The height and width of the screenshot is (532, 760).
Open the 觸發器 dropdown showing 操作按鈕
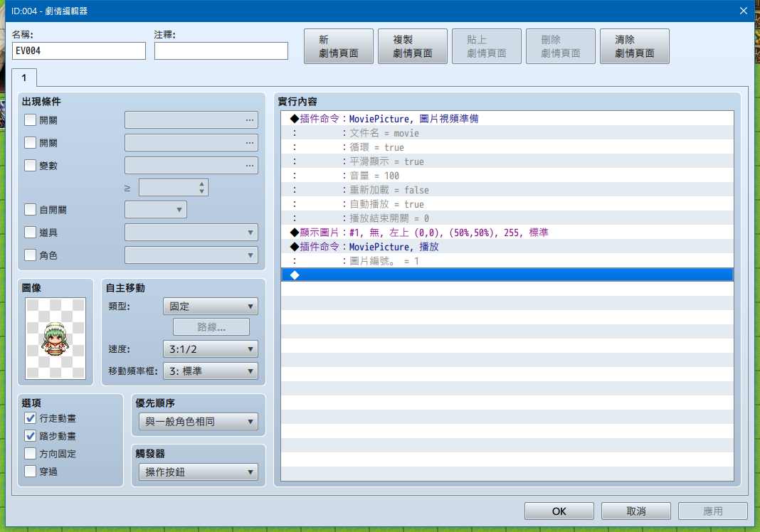point(199,472)
